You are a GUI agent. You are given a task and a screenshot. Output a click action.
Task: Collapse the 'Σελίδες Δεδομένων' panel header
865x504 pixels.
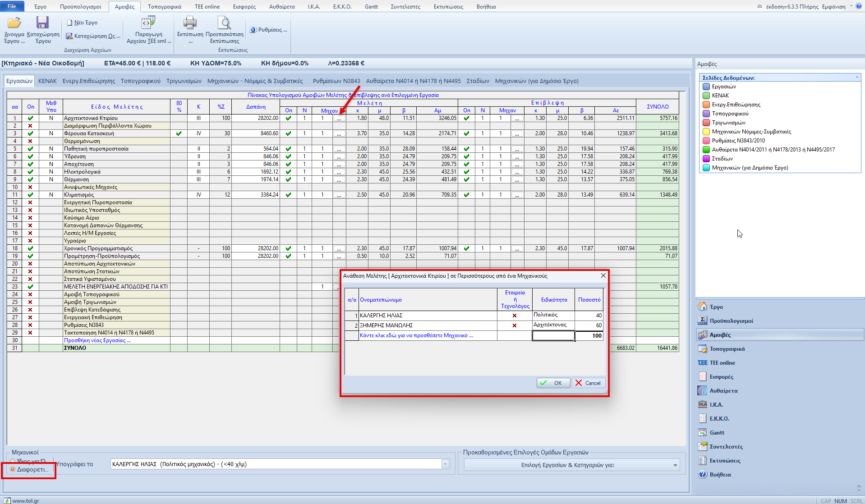[856, 78]
